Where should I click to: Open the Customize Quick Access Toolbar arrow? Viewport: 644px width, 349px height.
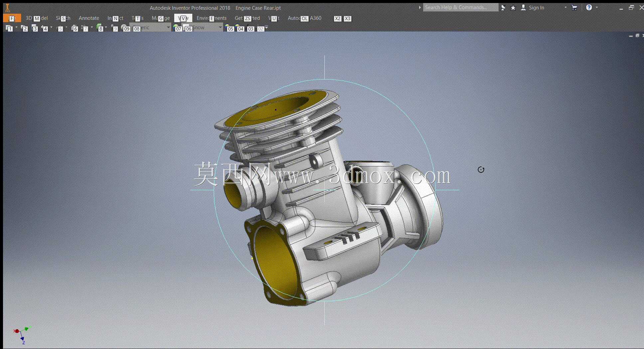pos(266,28)
